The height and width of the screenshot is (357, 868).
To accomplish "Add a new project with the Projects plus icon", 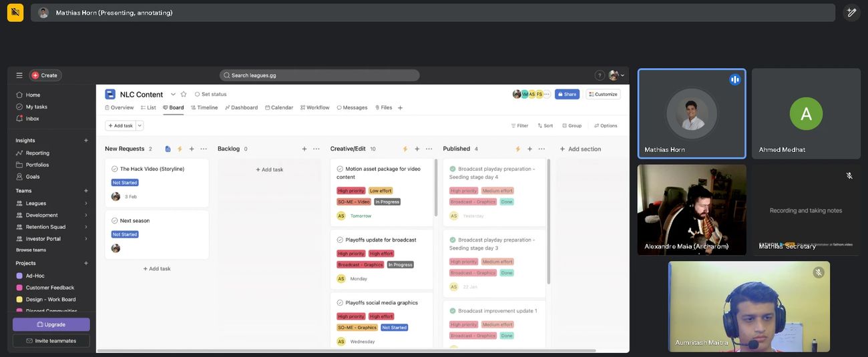I will click(86, 263).
